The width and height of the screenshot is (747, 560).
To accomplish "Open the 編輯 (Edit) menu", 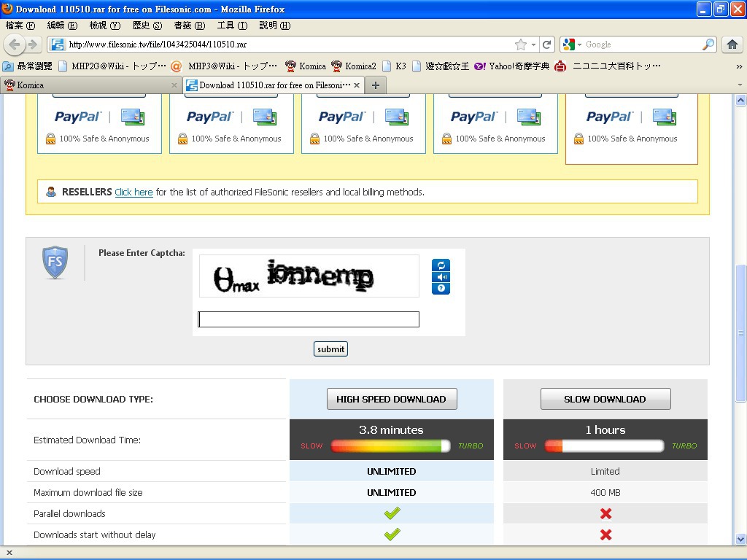I will point(62,26).
